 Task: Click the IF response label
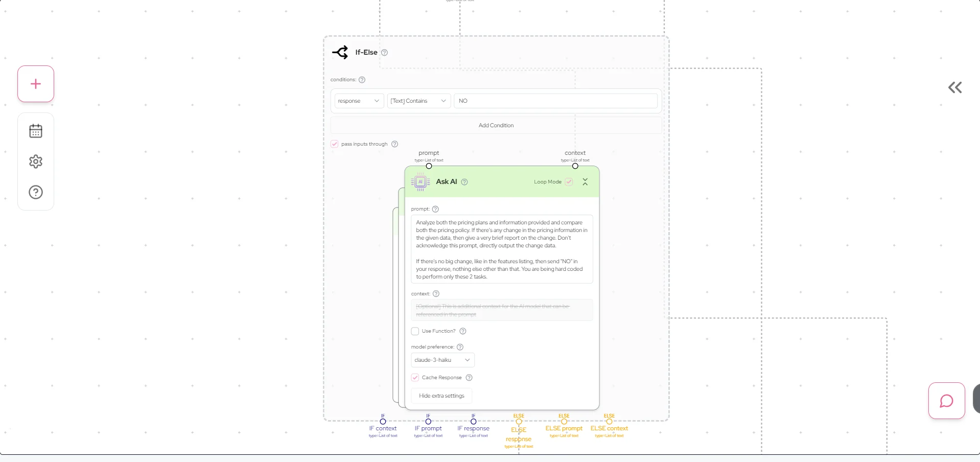(473, 429)
